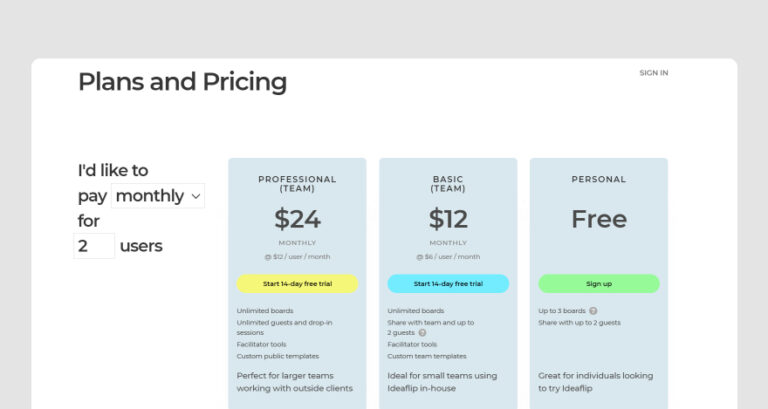
Task: Click help icon beside 'Up to 3 boards'
Action: pos(593,311)
